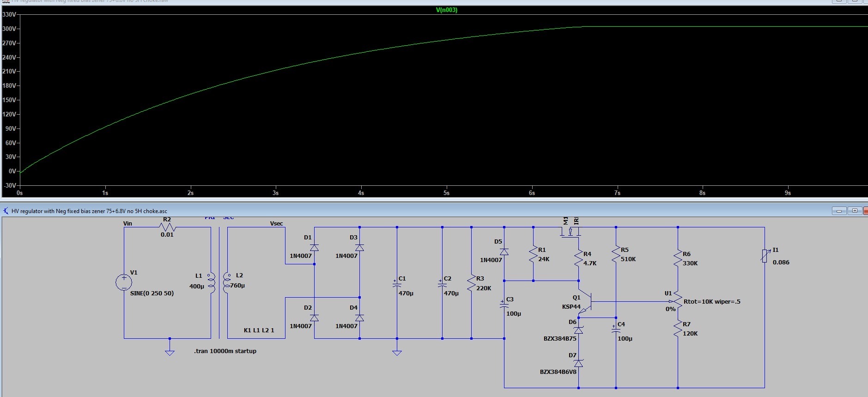Select diode D3 symbol
Viewport: 868px width, 397px height.
coord(359,248)
